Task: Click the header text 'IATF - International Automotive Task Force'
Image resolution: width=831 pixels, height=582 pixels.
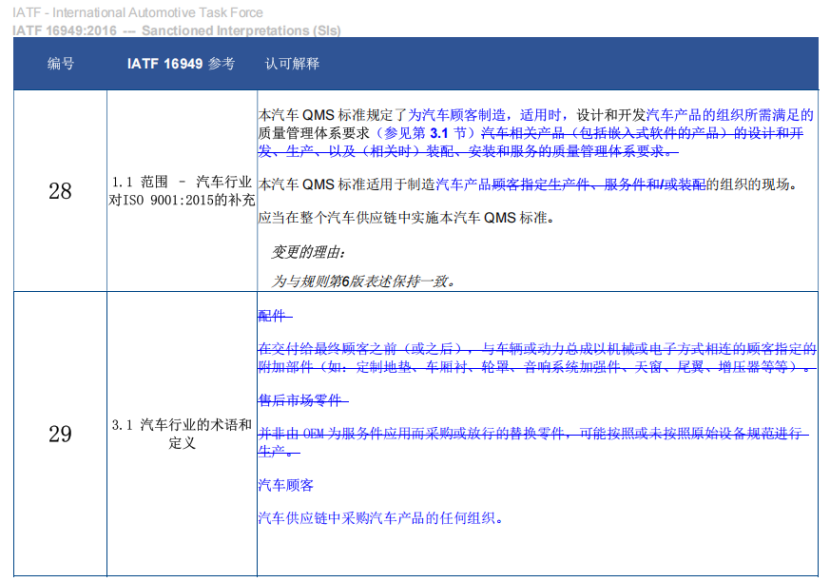Action: (138, 12)
